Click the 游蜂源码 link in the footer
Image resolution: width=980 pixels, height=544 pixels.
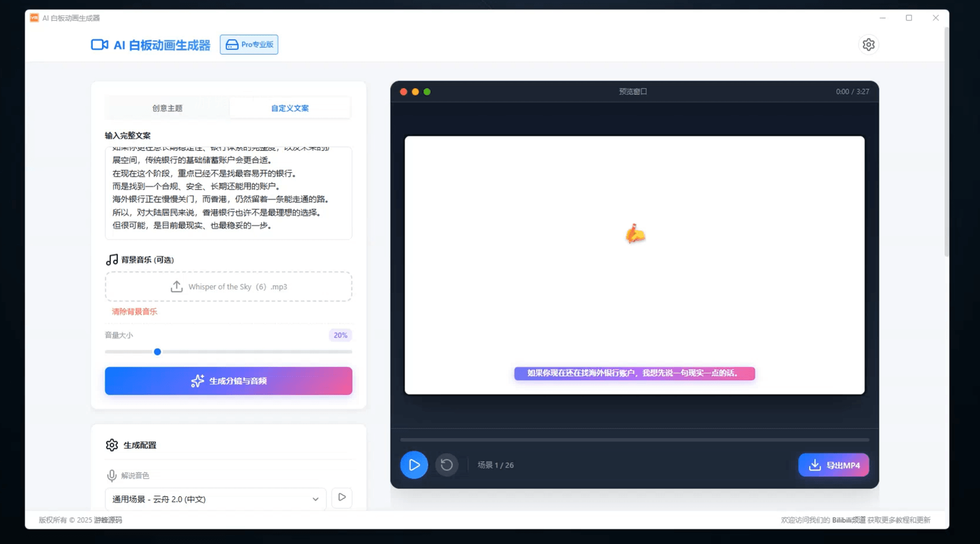click(x=108, y=520)
